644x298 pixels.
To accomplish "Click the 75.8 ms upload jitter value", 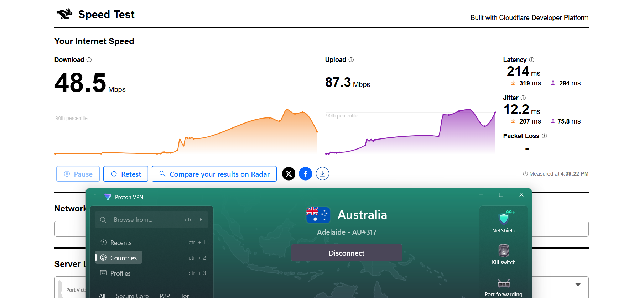I will point(569,121).
